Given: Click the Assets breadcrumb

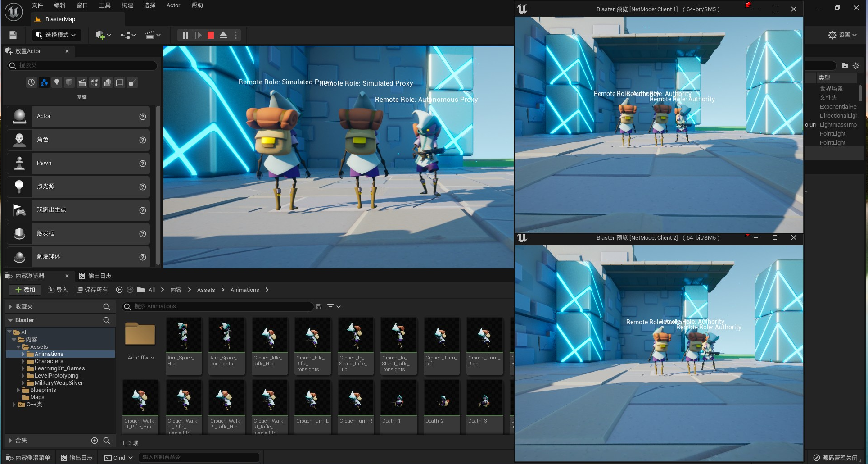Looking at the screenshot, I should [206, 290].
